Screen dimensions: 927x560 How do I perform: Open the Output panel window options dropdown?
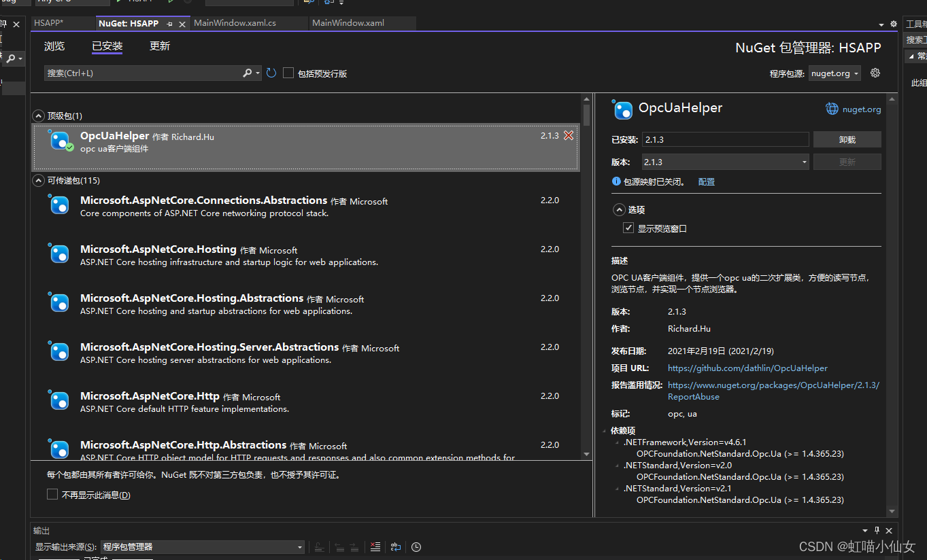865,530
